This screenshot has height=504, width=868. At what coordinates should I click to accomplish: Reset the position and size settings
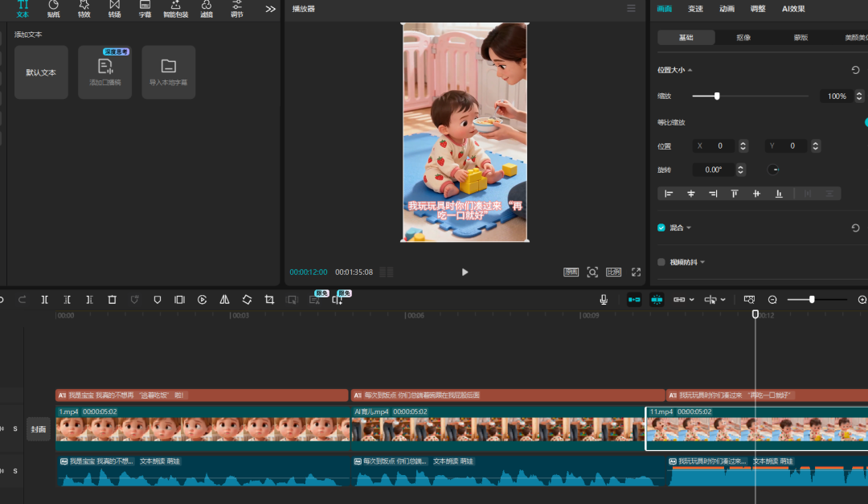tap(855, 70)
